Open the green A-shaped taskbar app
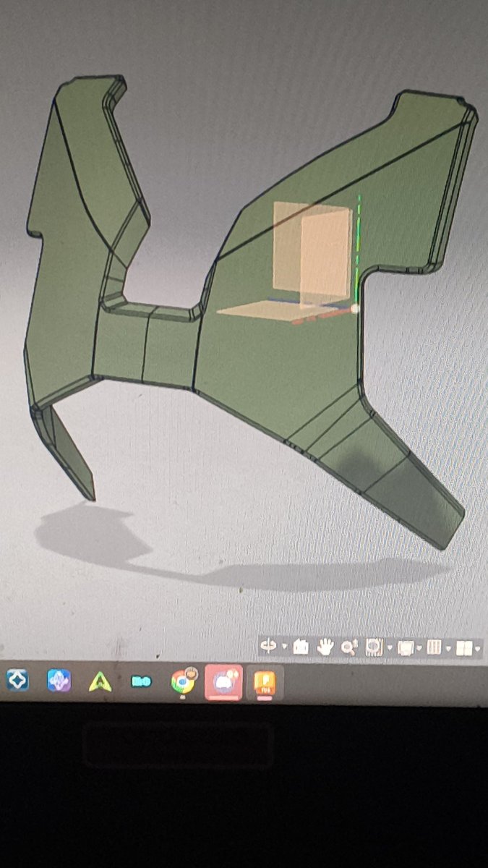Image resolution: width=488 pixels, height=868 pixels. pyautogui.click(x=100, y=681)
